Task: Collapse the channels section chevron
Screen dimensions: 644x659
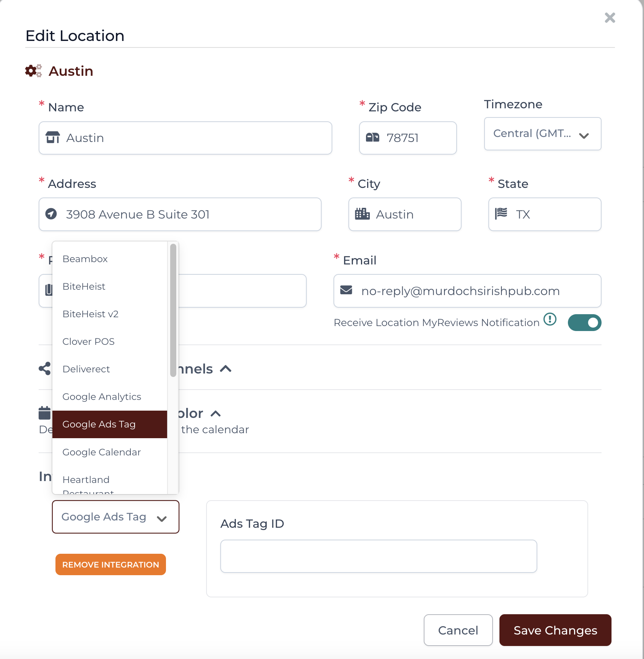Action: [x=226, y=369]
